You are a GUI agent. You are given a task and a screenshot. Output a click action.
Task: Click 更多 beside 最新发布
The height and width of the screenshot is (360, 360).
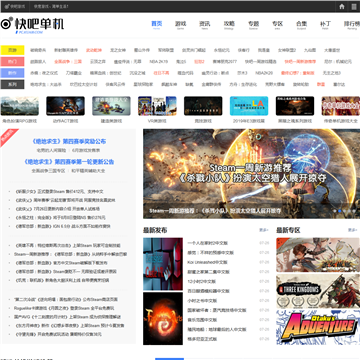click(x=264, y=230)
